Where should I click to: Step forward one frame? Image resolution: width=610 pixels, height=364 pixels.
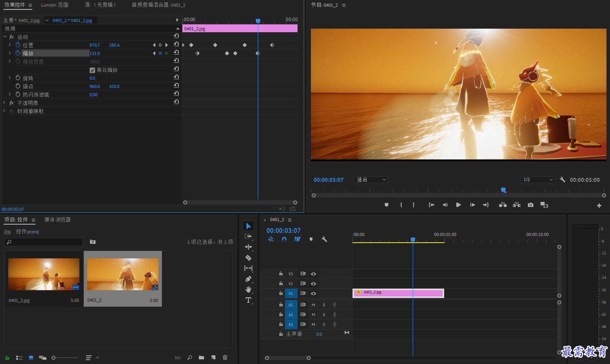coord(472,205)
